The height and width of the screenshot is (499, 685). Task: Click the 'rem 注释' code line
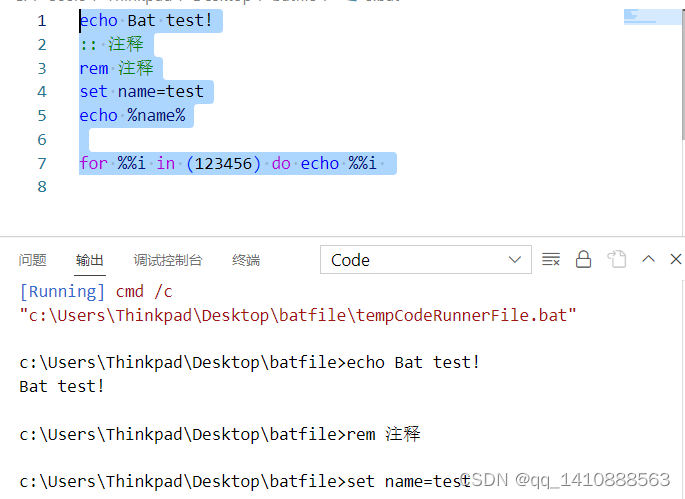116,68
